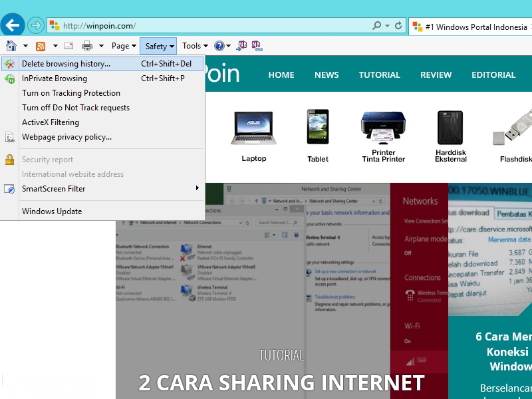532x399 pixels.
Task: Click NEWS in the WinPoin navigation
Action: 327,74
